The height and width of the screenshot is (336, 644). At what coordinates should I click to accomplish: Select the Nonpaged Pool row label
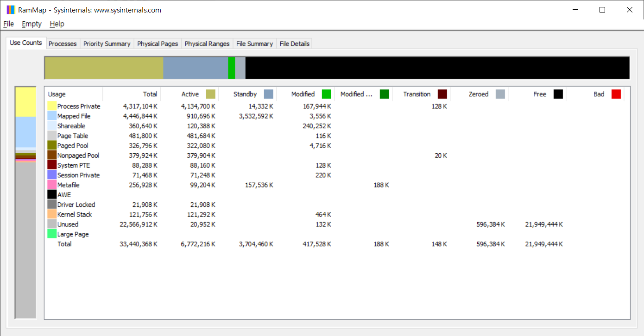coord(78,155)
